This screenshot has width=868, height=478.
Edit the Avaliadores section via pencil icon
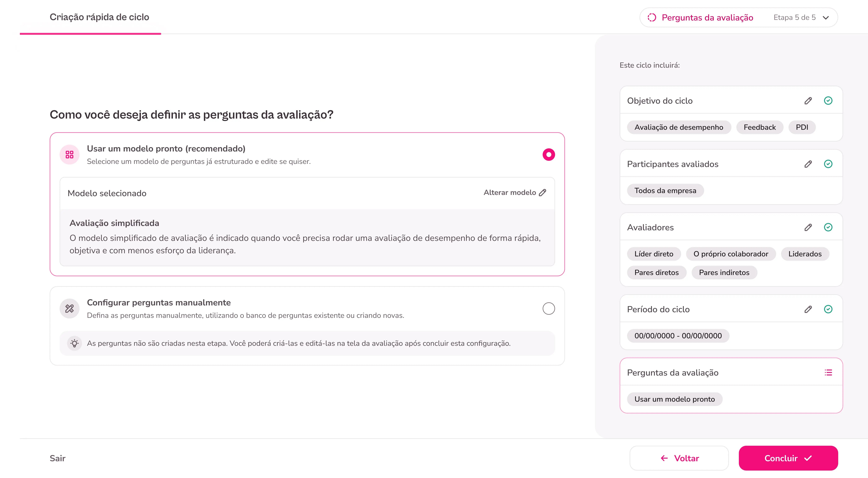click(x=808, y=227)
